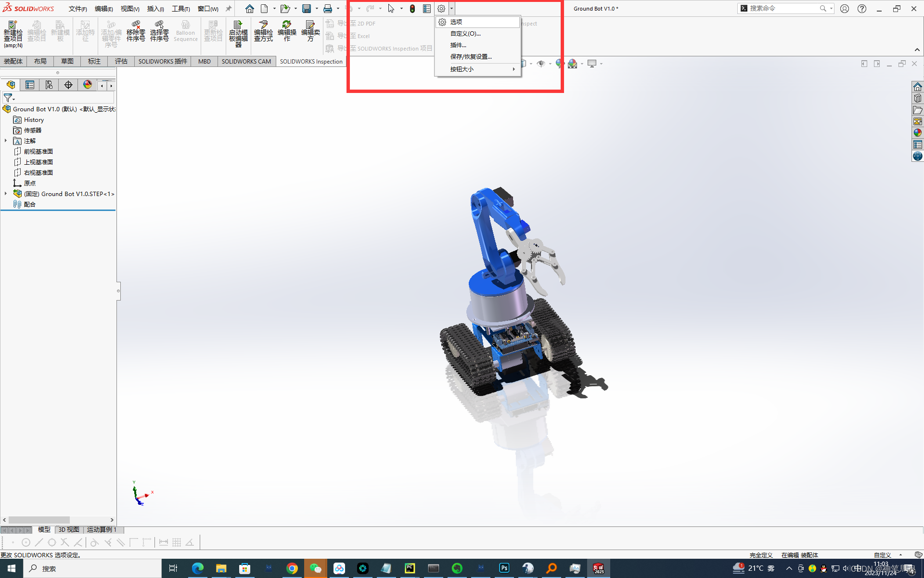Expand the 注解 node in feature tree
The width and height of the screenshot is (924, 578).
(5, 141)
